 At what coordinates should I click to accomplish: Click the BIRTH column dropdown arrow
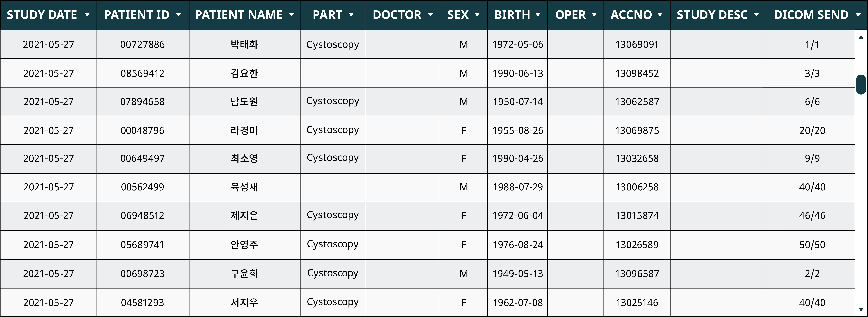click(538, 15)
